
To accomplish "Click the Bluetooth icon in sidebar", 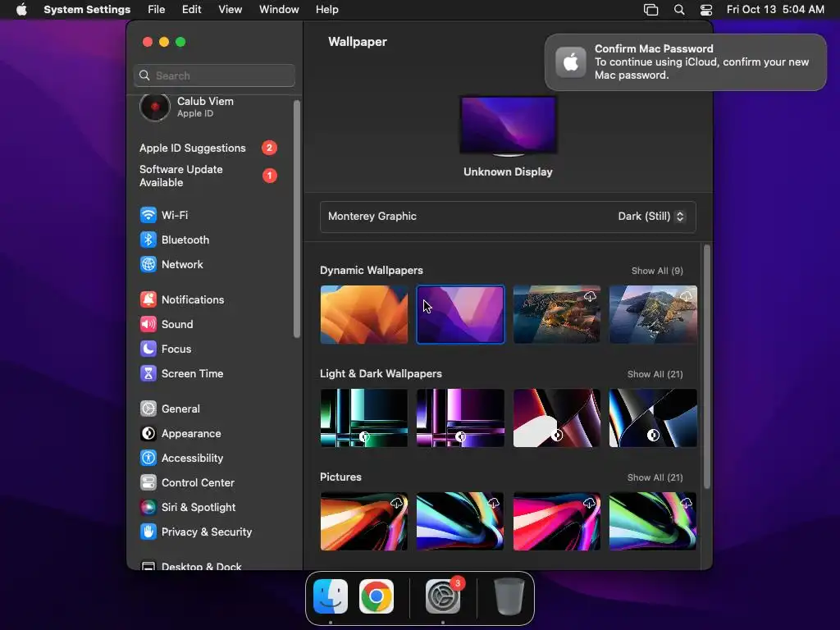I will tap(148, 240).
